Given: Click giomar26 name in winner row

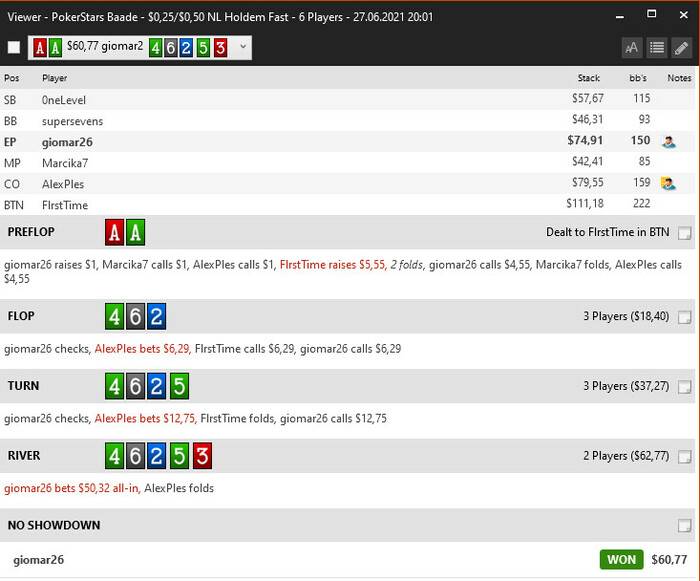Looking at the screenshot, I should [38, 560].
